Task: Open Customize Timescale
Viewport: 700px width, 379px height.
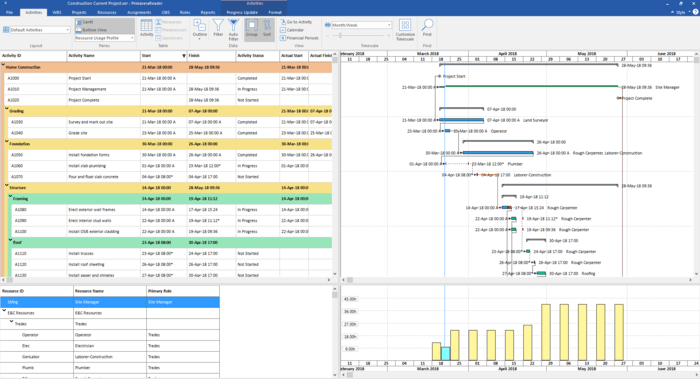Action: 405,30
